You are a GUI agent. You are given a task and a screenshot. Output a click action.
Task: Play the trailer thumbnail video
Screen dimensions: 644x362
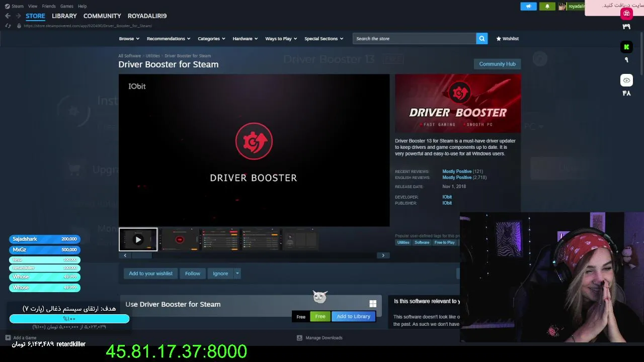[x=138, y=240]
